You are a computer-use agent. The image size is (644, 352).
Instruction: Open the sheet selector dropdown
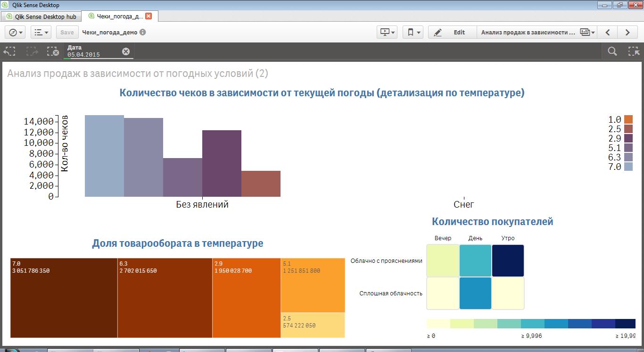[587, 33]
